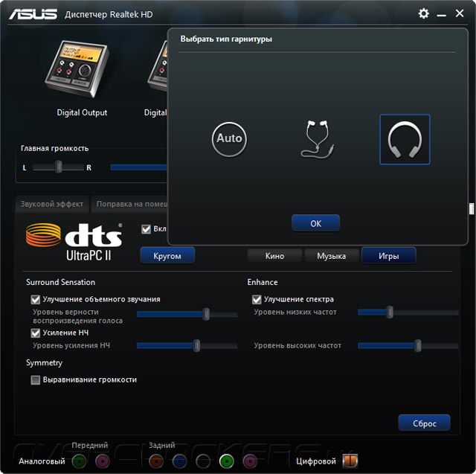Viewport: 476px width, 474px height.
Task: Click rear black analog jack
Action: pos(203,461)
